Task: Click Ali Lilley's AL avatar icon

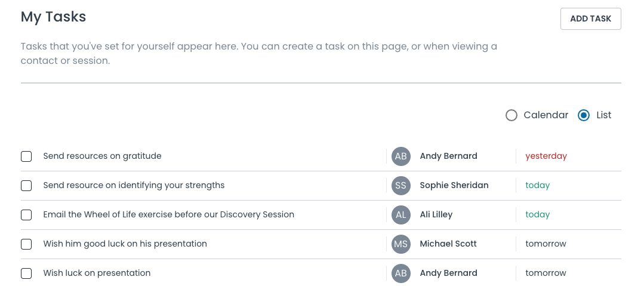Action: (401, 215)
